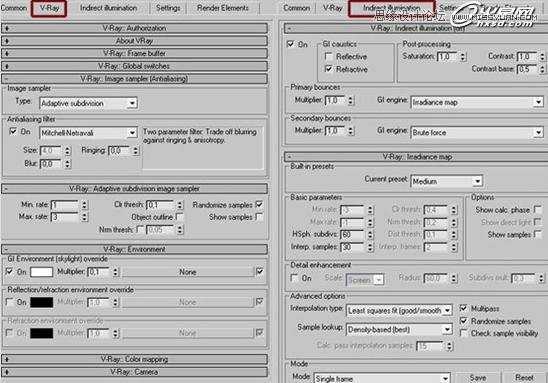Toggle Refractive GI caustics checkbox
Image resolution: width=548 pixels, height=383 pixels.
329,69
